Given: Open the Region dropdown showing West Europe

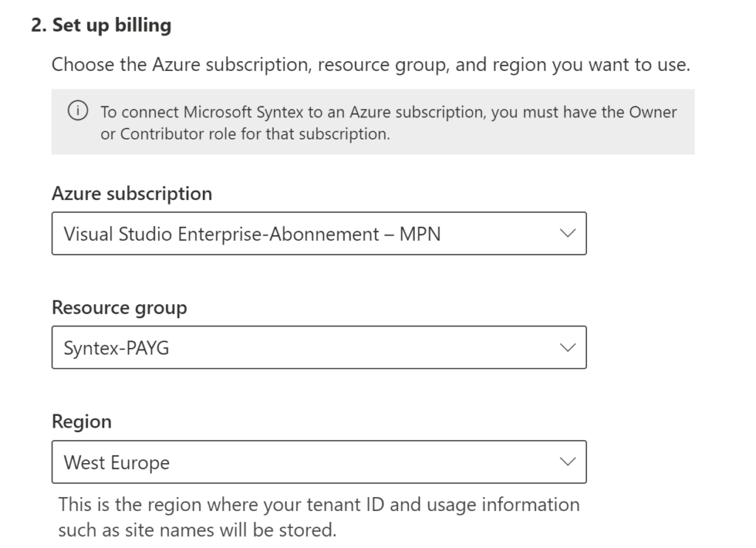Looking at the screenshot, I should 319,462.
